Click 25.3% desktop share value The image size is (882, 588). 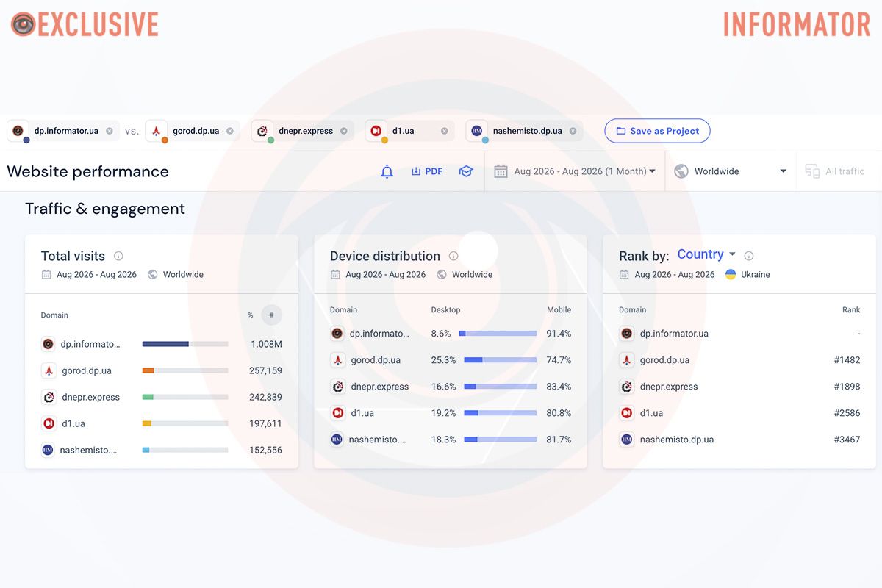pyautogui.click(x=443, y=360)
